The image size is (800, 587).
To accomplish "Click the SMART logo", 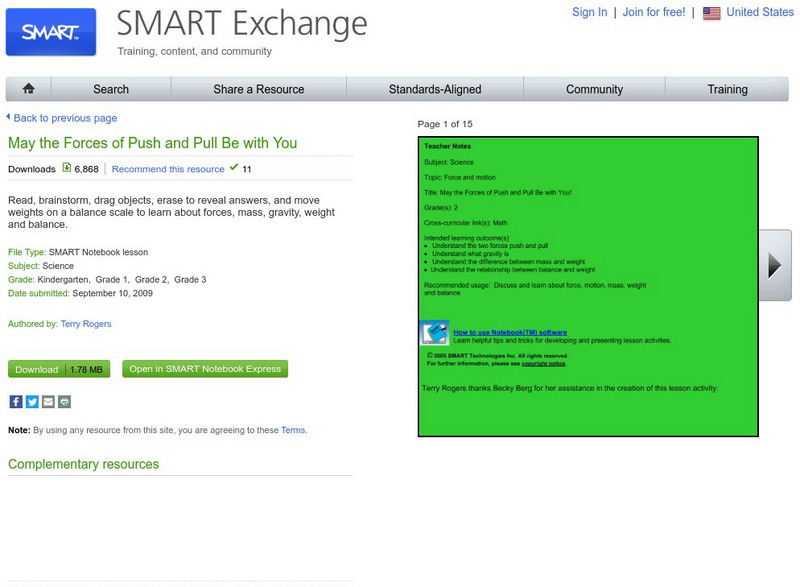I will (x=51, y=32).
